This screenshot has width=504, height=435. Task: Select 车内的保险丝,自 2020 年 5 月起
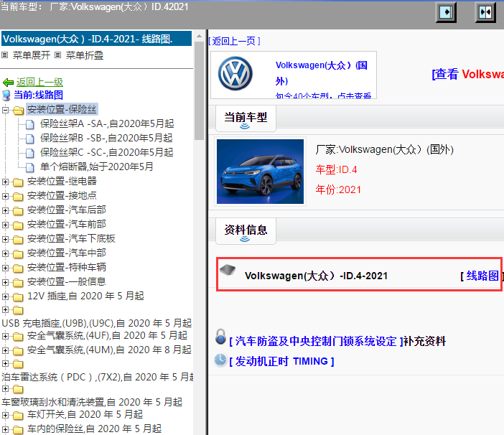[x=94, y=429]
